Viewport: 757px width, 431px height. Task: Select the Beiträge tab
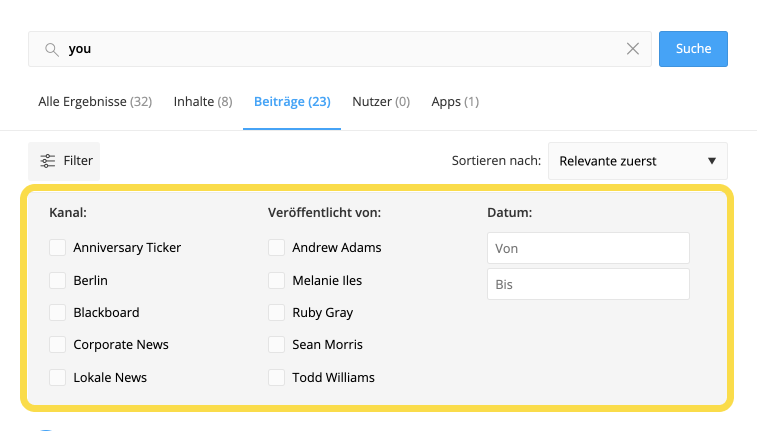click(292, 102)
